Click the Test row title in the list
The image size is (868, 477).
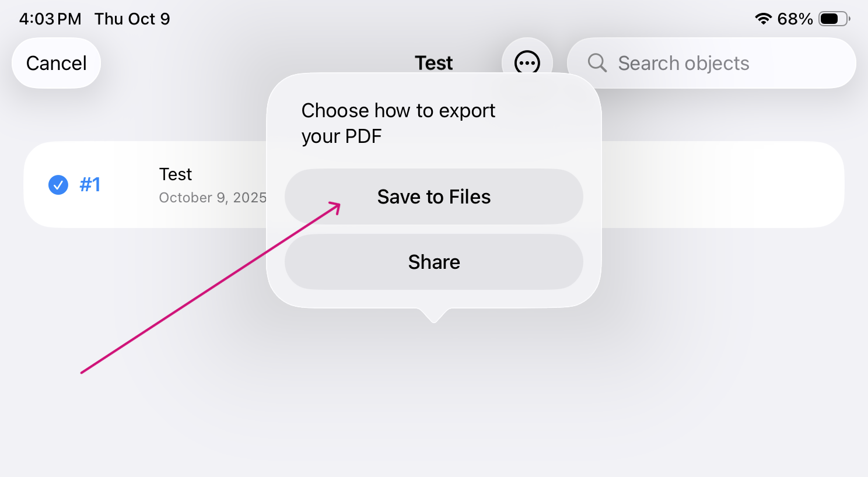[176, 174]
